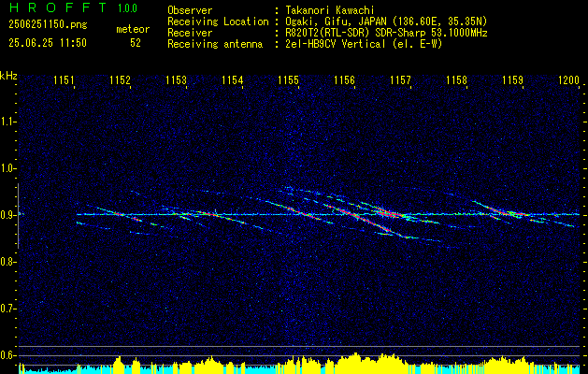Click version number 1.0.0
This screenshot has height=374, width=588.
(x=127, y=7)
